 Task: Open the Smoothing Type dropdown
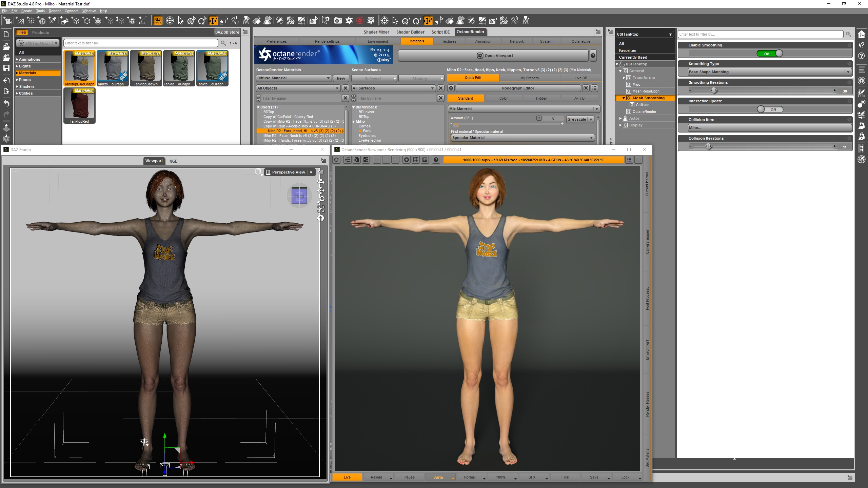tap(769, 72)
